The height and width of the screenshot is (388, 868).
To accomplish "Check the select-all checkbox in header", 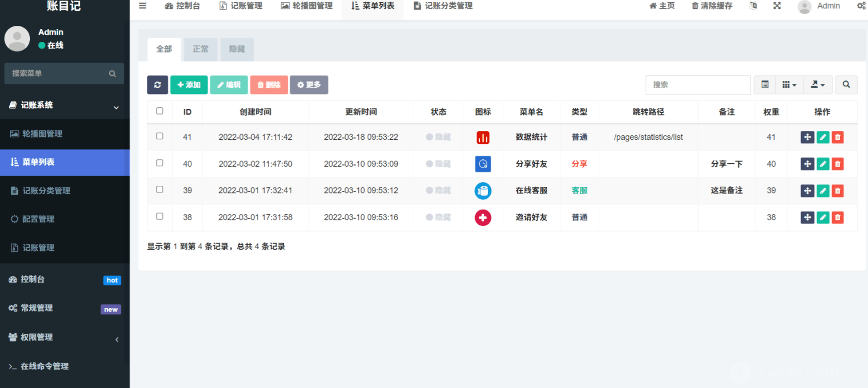I will click(160, 111).
